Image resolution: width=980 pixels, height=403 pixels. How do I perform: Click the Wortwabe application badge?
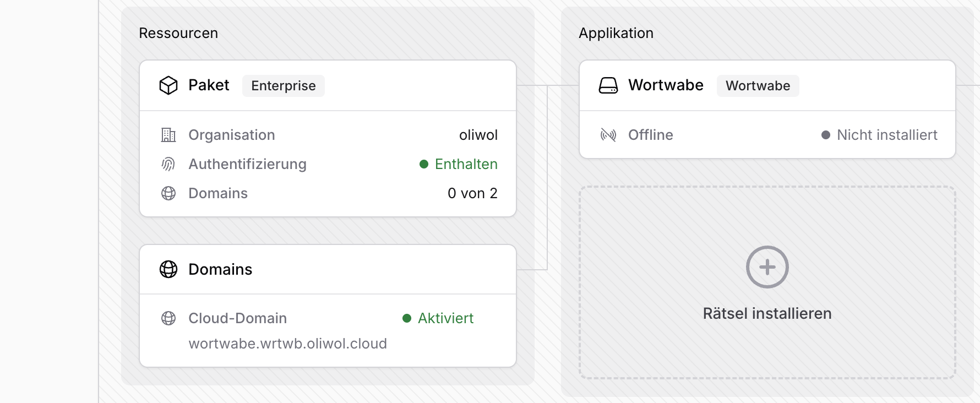point(758,86)
